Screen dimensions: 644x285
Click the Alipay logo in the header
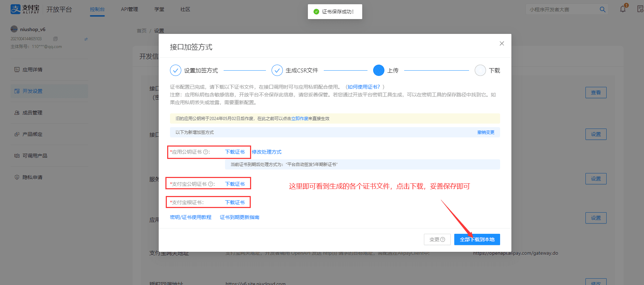tap(25, 9)
